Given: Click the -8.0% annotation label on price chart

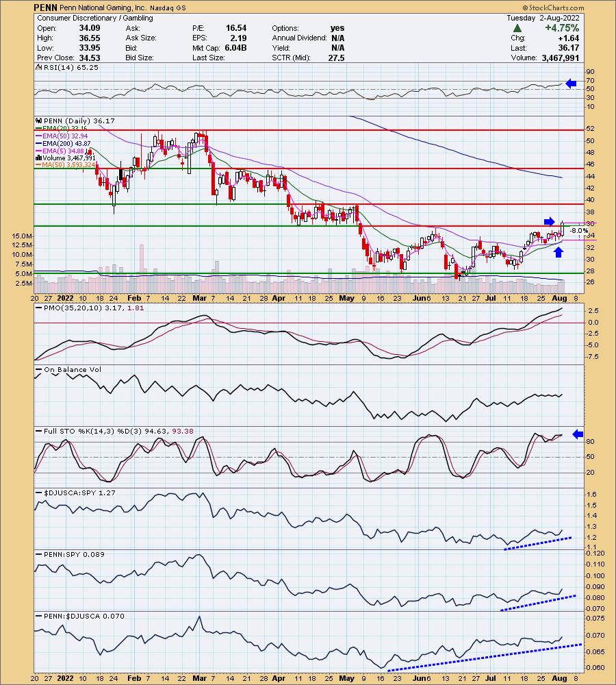Looking at the screenshot, I should (579, 230).
